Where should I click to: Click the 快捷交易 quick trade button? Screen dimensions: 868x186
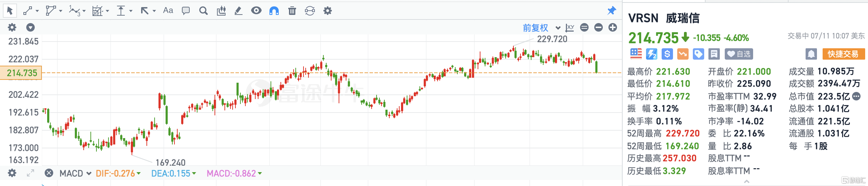pos(843,54)
